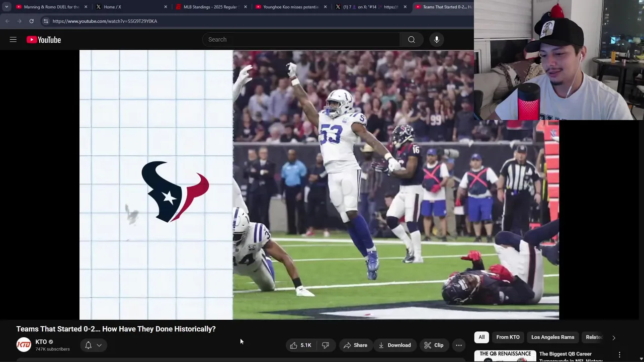View site information icon in address bar
Screen dimensions: 644x362
tap(46, 21)
